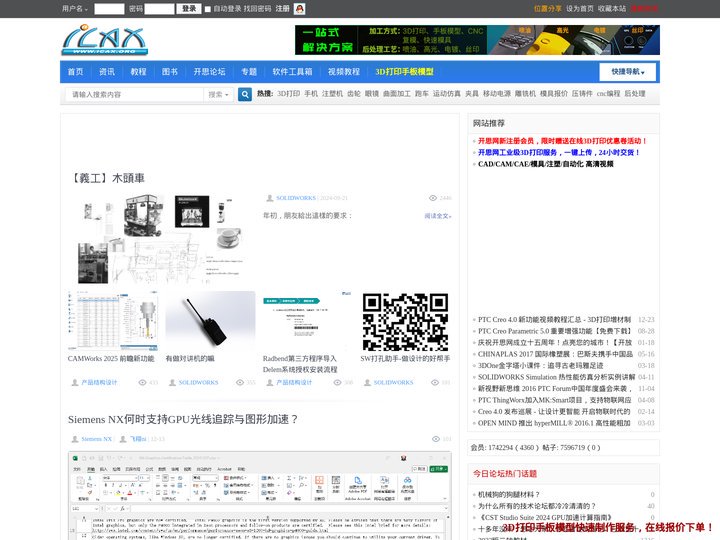Expand the 快捷导航 dropdown
Screen dimensions: 720x540
coord(627,72)
